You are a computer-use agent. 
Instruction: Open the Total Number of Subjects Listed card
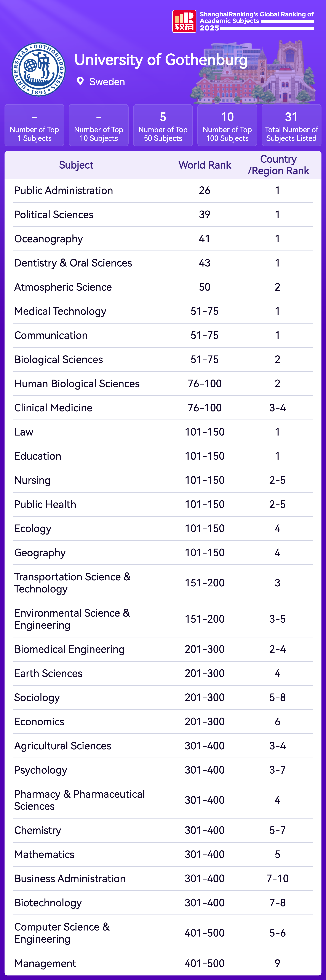click(x=291, y=125)
